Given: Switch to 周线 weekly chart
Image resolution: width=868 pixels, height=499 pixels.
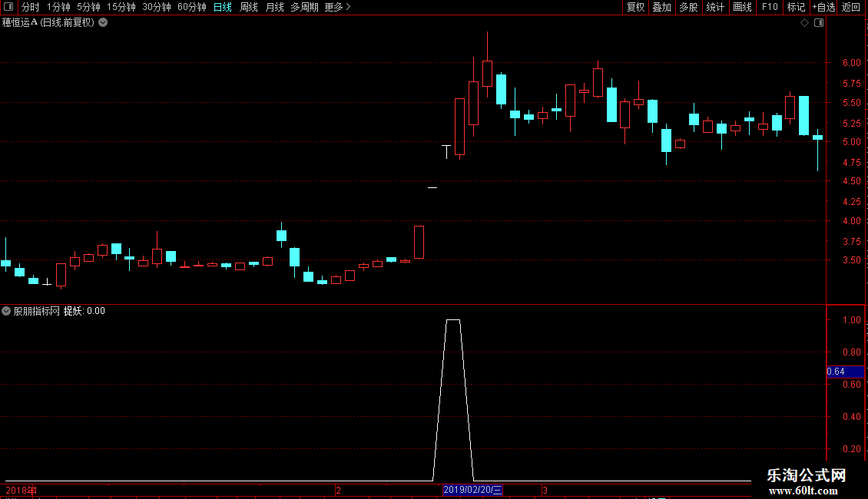Looking at the screenshot, I should click(x=249, y=7).
